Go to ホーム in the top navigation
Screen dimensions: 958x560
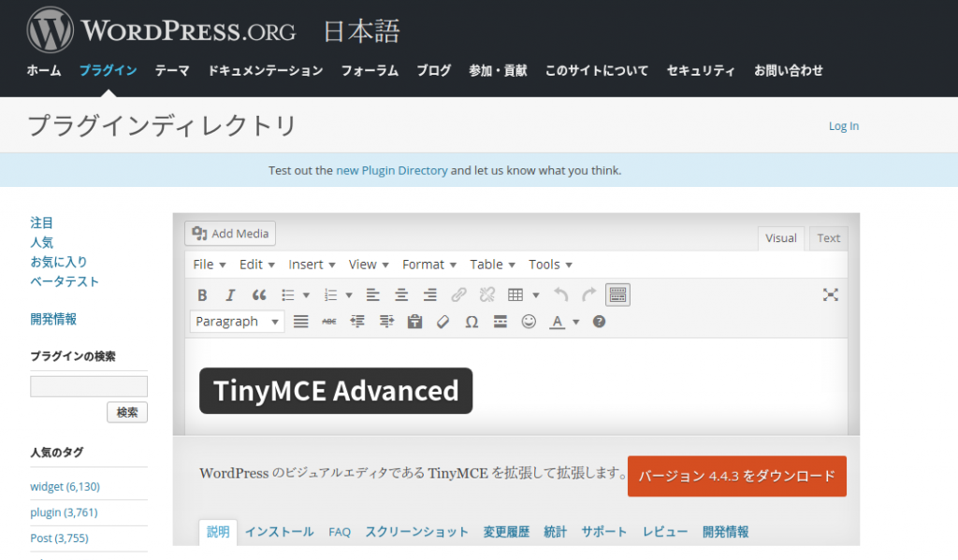click(x=44, y=71)
